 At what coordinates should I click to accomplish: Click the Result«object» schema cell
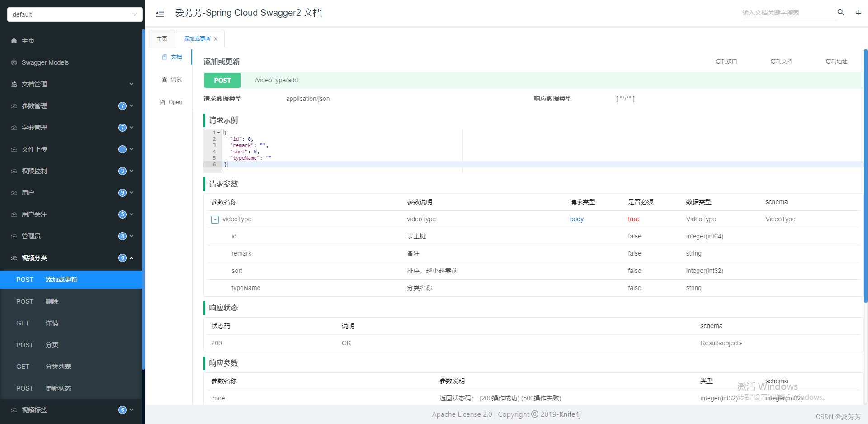pos(721,343)
